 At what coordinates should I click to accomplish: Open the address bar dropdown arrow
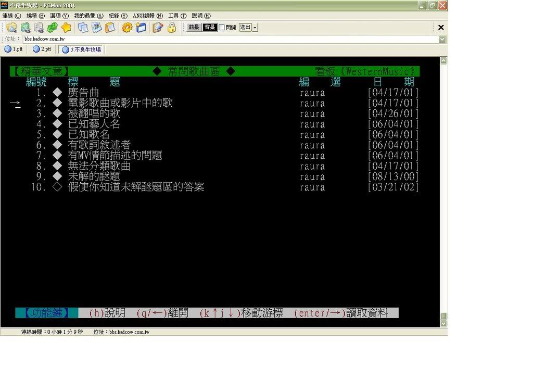tap(442, 39)
